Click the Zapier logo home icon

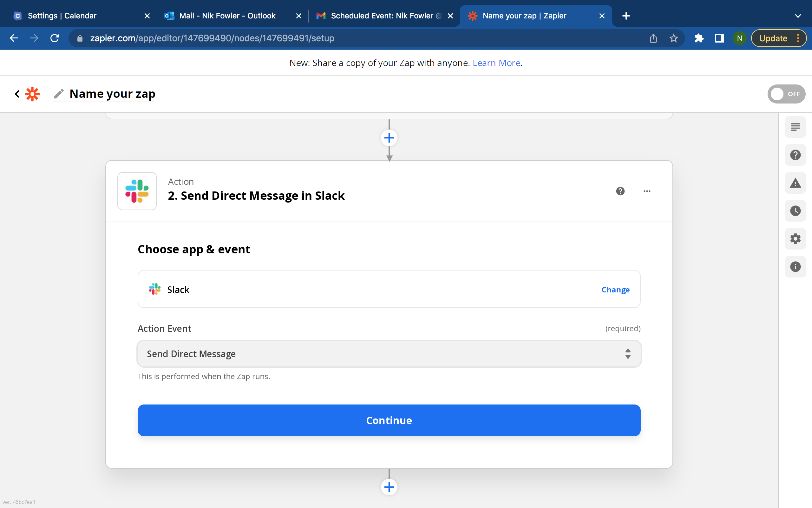tap(32, 94)
